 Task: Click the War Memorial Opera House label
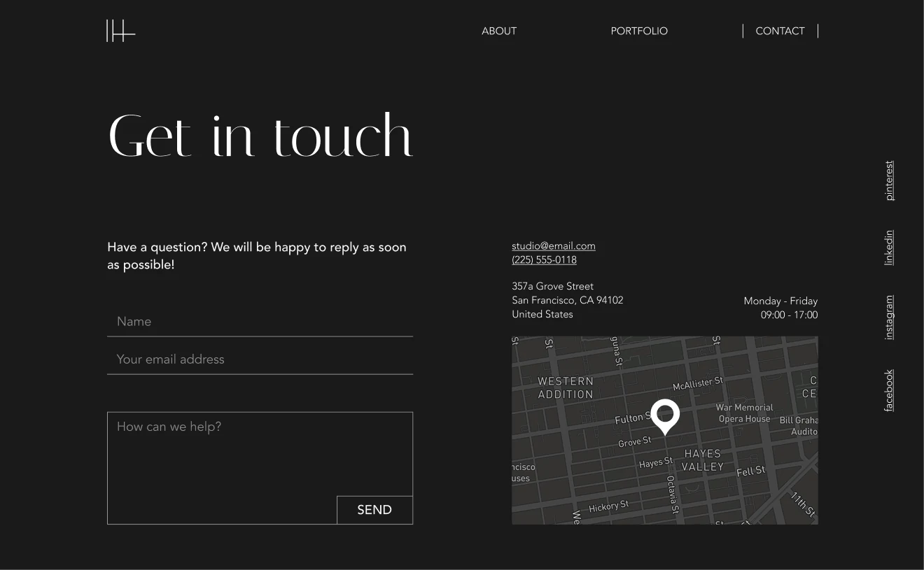pyautogui.click(x=744, y=413)
